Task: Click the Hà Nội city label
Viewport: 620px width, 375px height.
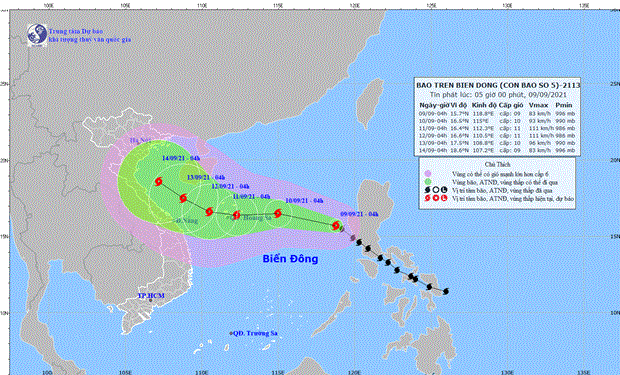Action: point(138,140)
